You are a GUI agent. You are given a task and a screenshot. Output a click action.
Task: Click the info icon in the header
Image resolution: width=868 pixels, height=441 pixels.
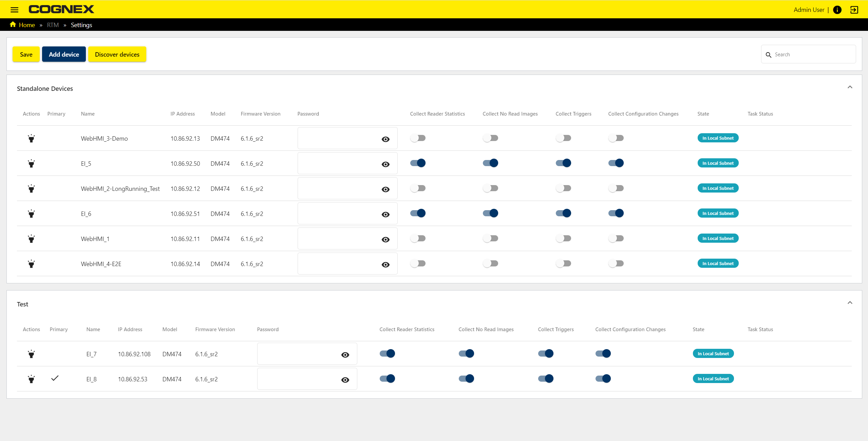(x=837, y=9)
